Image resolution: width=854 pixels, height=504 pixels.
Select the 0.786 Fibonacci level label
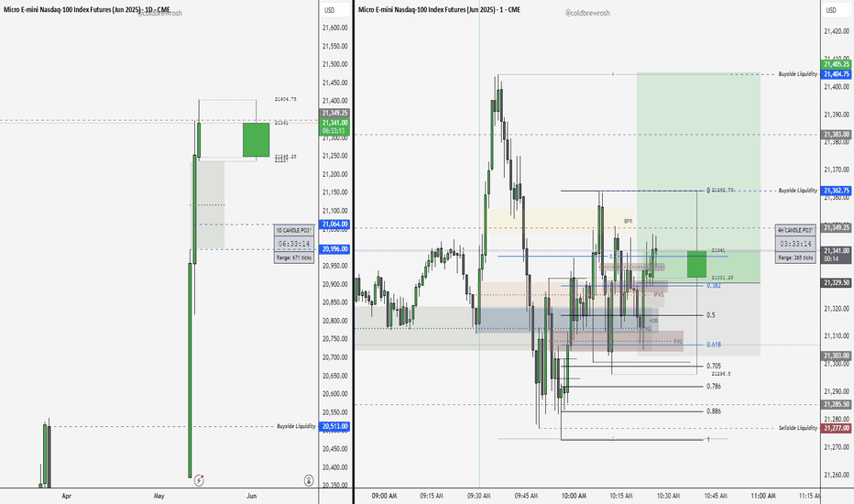coord(714,386)
